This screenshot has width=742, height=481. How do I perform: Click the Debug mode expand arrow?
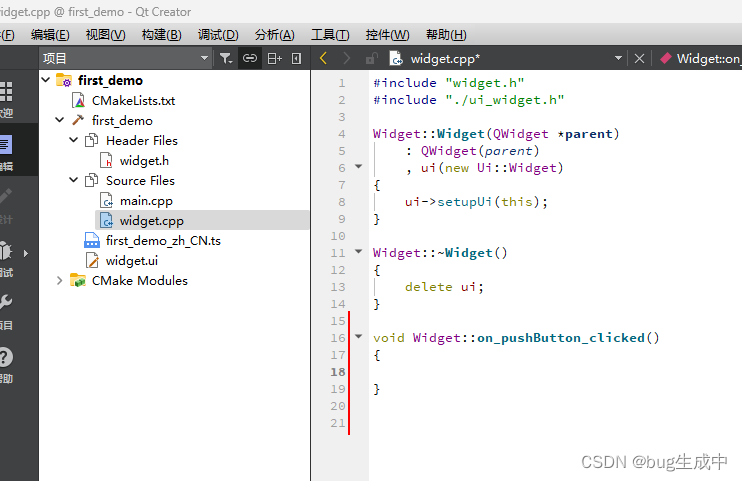(26, 253)
